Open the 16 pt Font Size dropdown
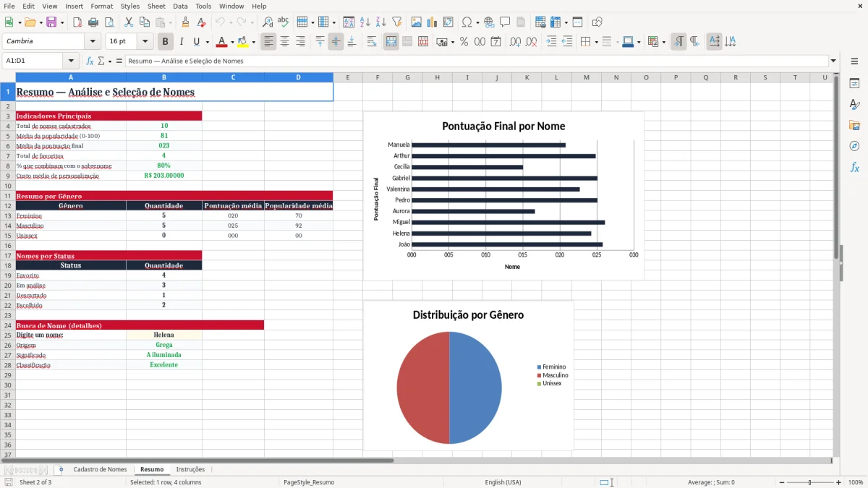The height and width of the screenshot is (488, 868). tap(145, 42)
